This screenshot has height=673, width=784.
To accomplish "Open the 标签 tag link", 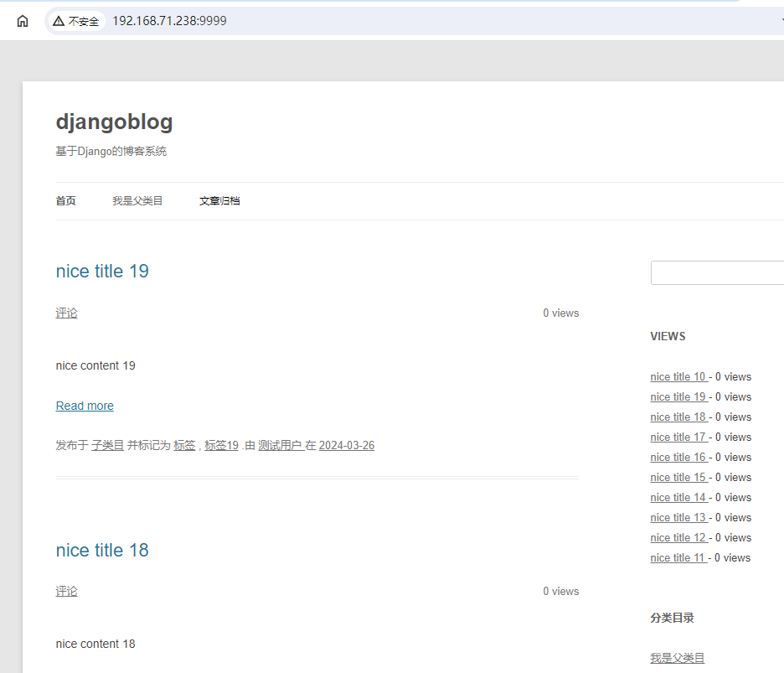I will click(184, 445).
